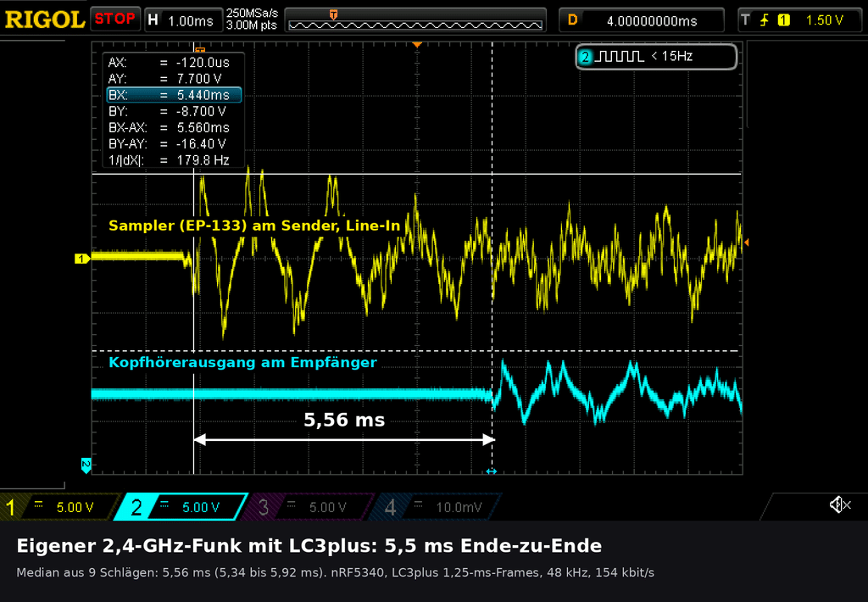Select the delay value 4.00000000ms
Viewport: 868px width, 602px height.
point(652,21)
